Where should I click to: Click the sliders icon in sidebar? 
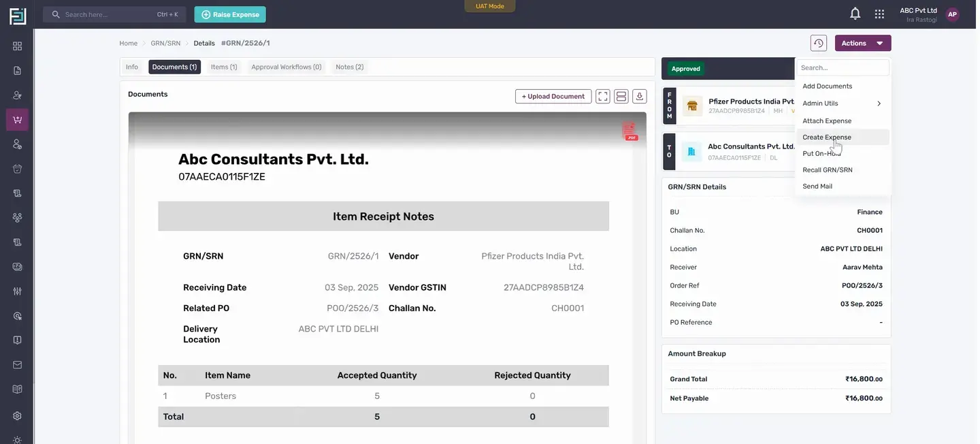coord(17,291)
